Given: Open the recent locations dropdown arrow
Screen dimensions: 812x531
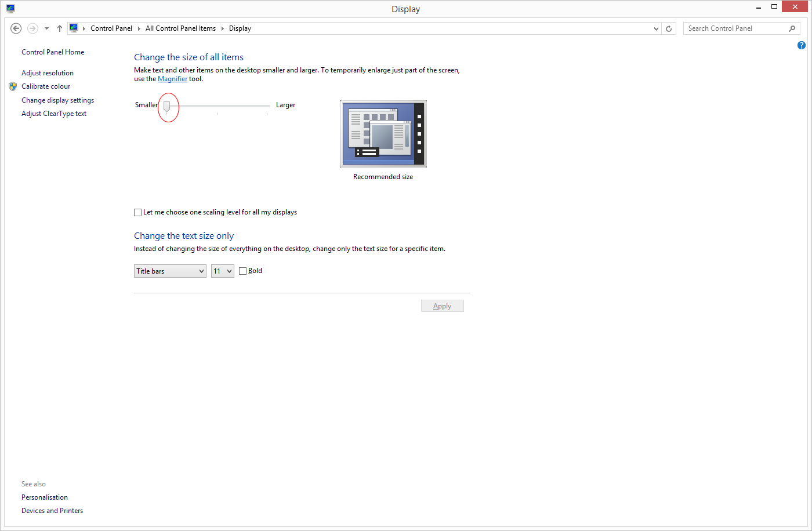Looking at the screenshot, I should pyautogui.click(x=46, y=28).
